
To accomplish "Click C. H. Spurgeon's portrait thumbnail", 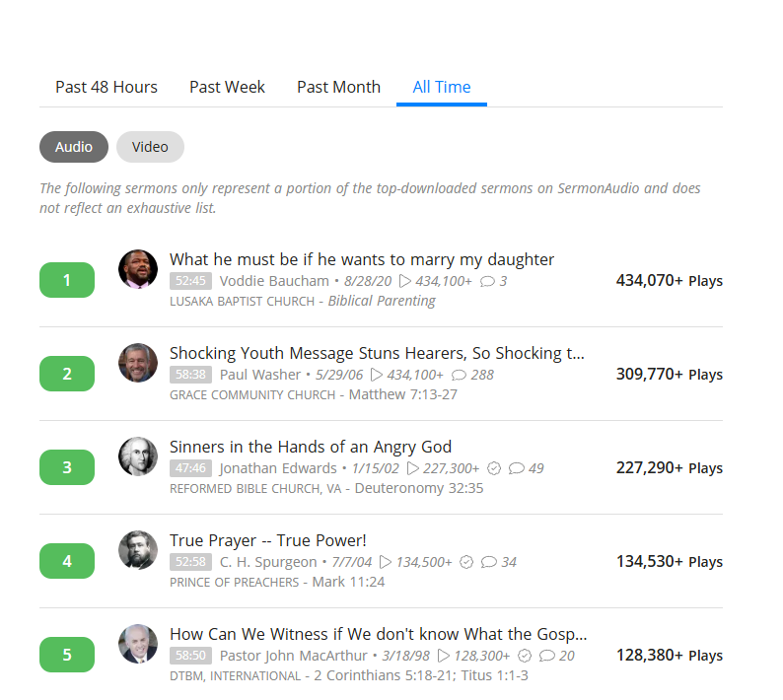I will (x=138, y=550).
